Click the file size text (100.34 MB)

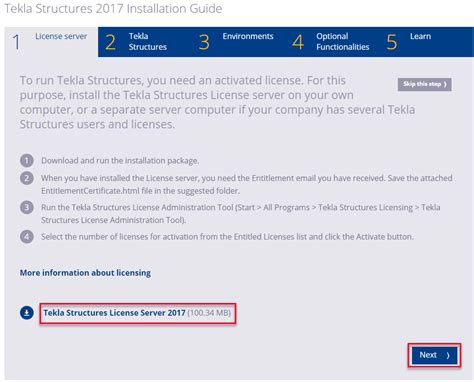(x=209, y=313)
